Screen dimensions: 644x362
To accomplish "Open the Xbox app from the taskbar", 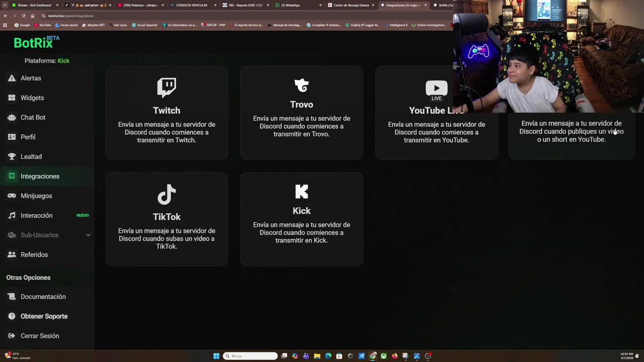I will tap(383, 356).
